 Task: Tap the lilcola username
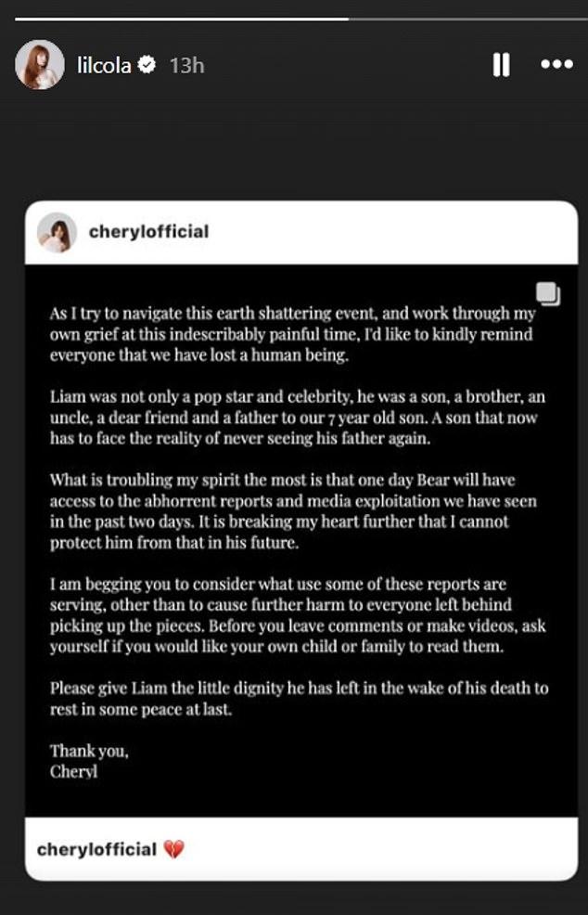coord(105,65)
